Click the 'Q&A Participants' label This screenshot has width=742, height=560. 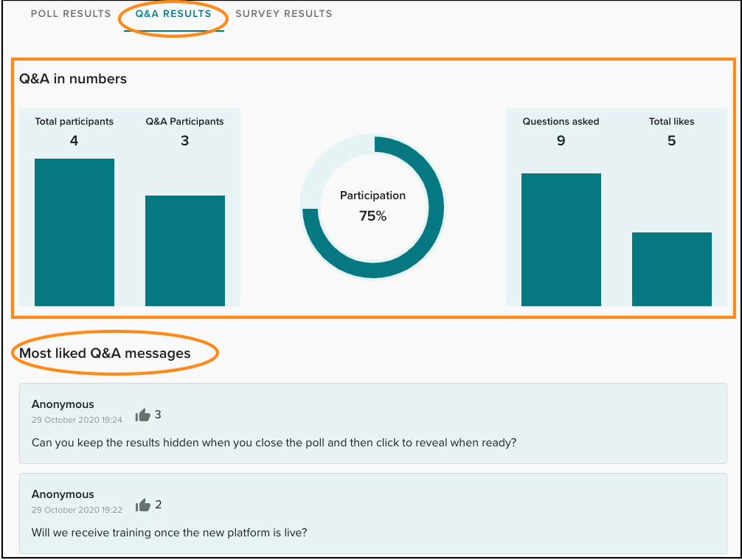pyautogui.click(x=184, y=121)
